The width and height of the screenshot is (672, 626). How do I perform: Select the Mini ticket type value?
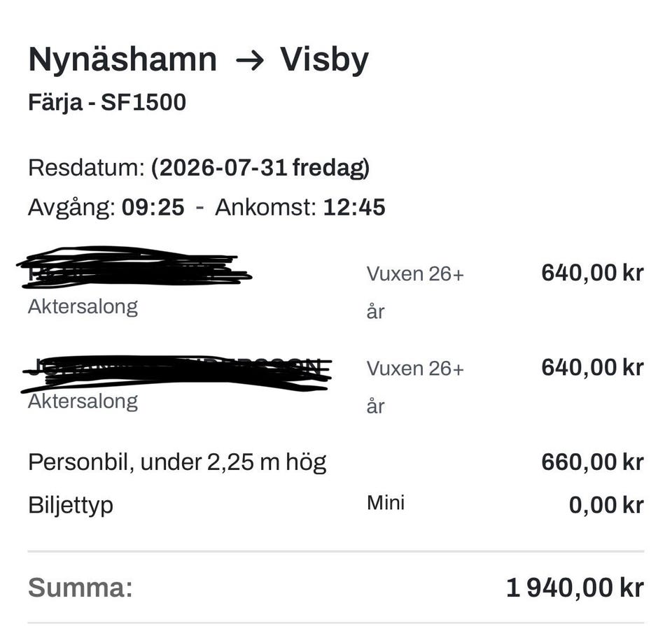tap(386, 503)
